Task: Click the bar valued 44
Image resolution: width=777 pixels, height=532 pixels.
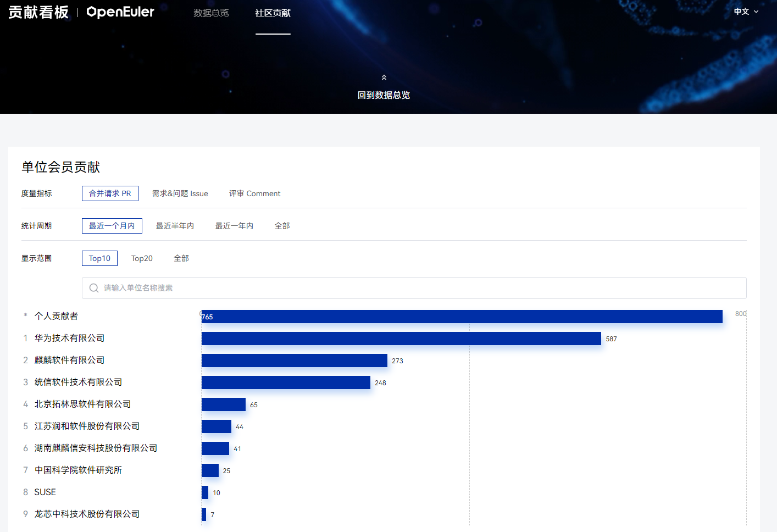Action: coord(217,426)
